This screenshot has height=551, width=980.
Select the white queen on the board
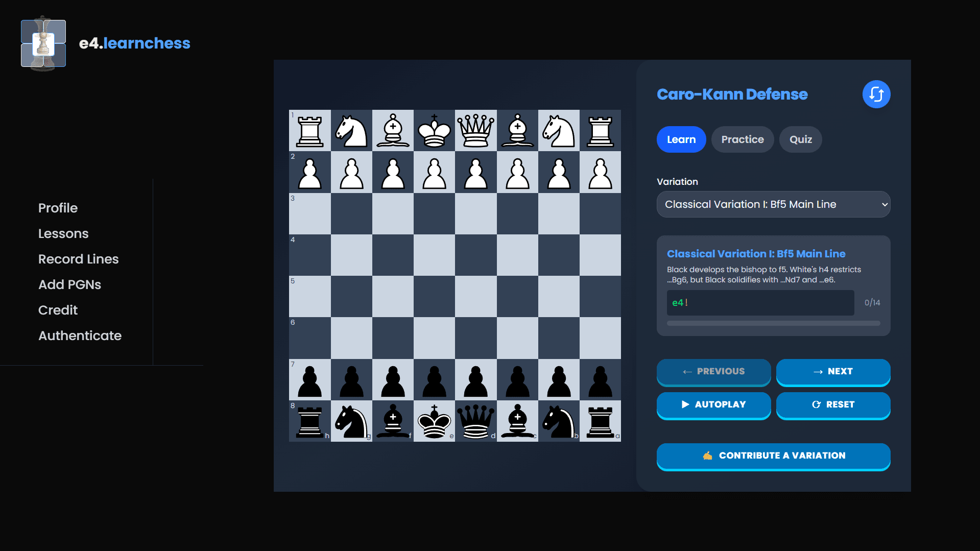475,130
